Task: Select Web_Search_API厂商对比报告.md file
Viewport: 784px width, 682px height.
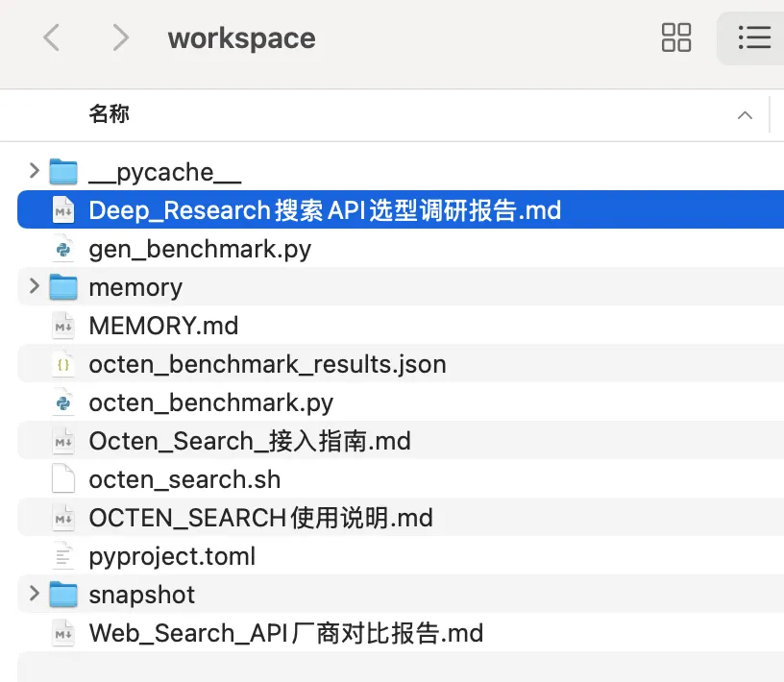Action: [x=285, y=633]
